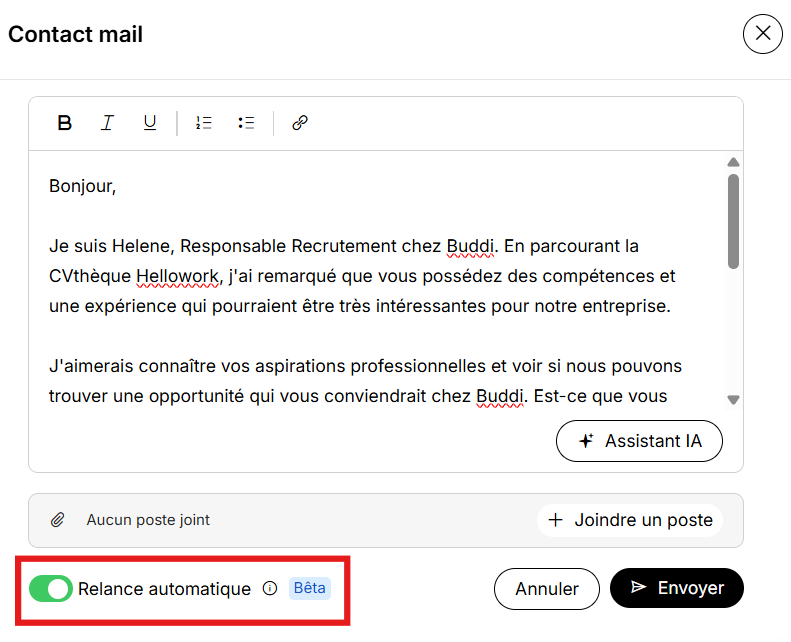791x642 pixels.
Task: Click Joindre un poste button
Action: click(630, 520)
